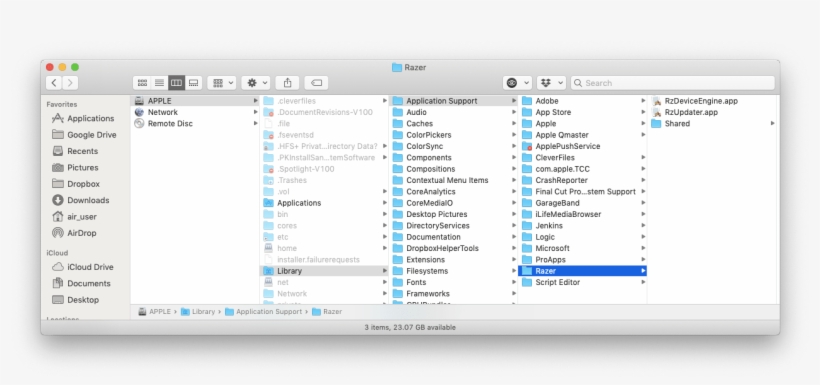
Task: Select column view button
Action: click(176, 83)
